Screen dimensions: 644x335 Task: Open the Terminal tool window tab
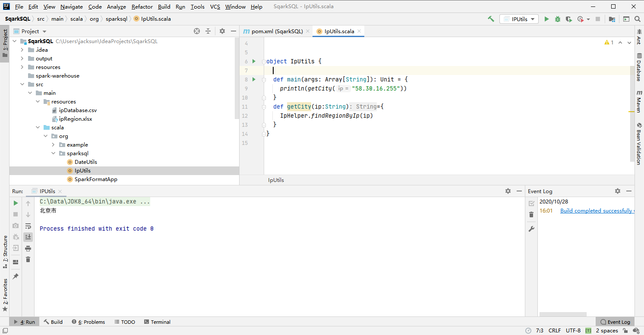[157, 322]
